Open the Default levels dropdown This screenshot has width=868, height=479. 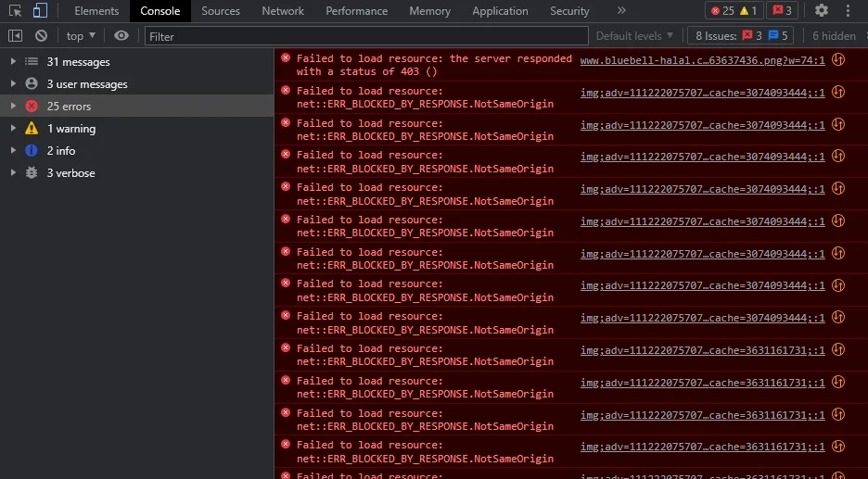634,36
